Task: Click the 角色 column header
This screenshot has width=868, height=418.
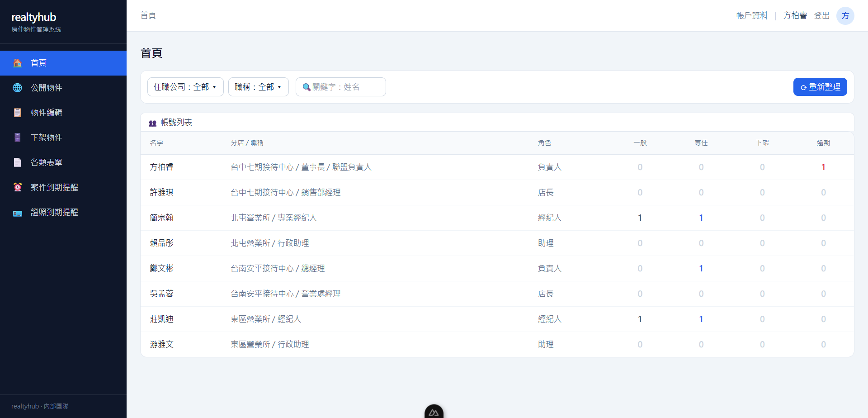Action: (x=544, y=143)
